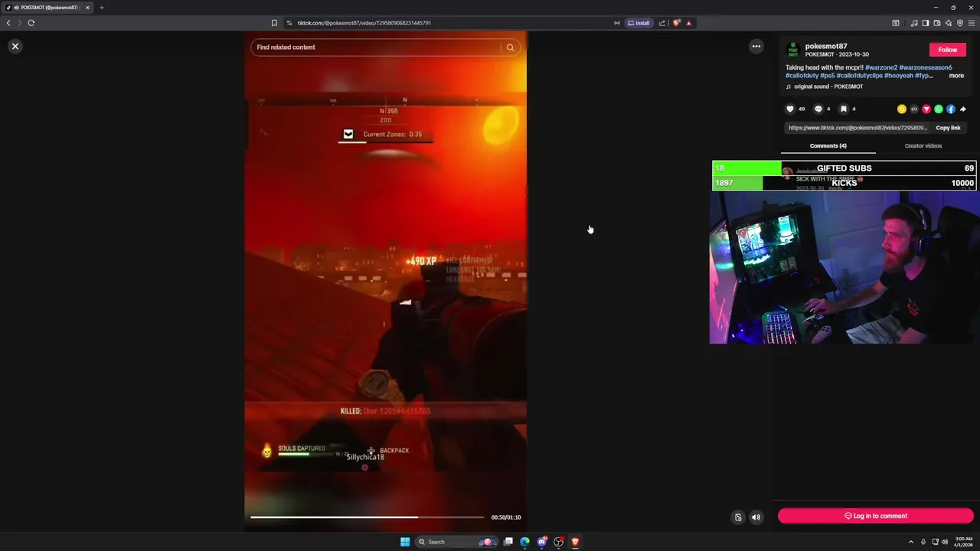980x551 pixels.
Task: Share to Facebook icon
Action: [x=951, y=109]
